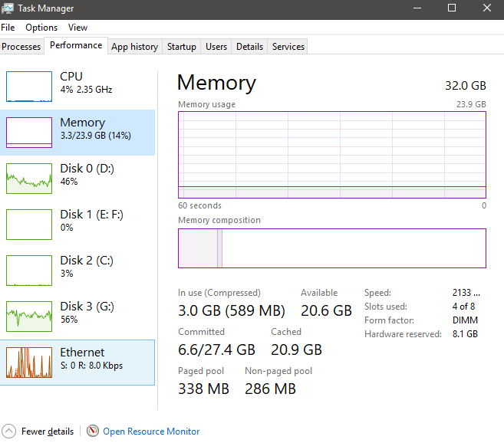Open Disk 1 (E: F:) performance thumbnail
This screenshot has height=443, width=504.
point(29,225)
